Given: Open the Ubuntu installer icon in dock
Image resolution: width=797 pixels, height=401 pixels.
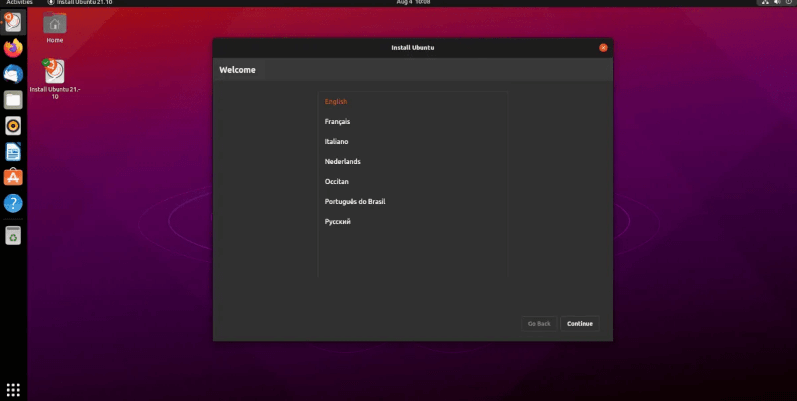Looking at the screenshot, I should (x=13, y=23).
